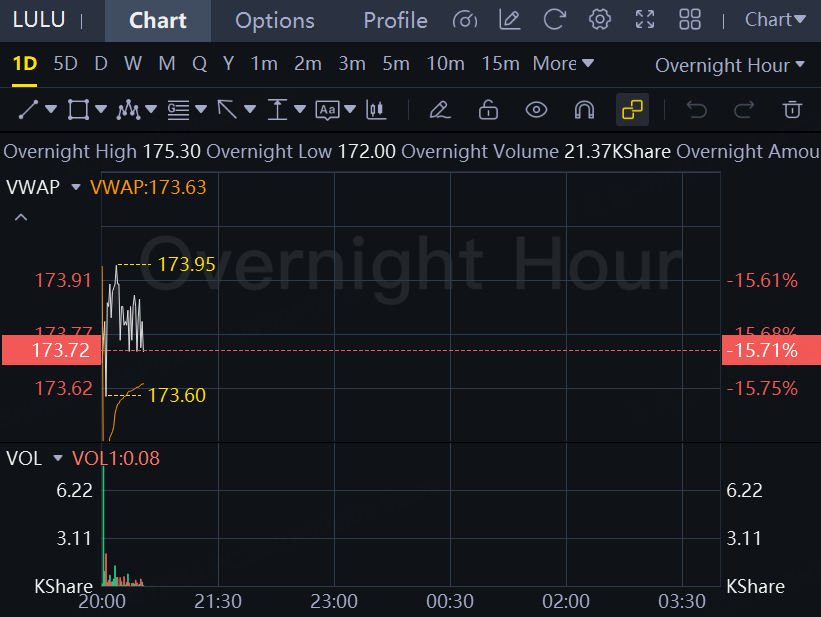Select the 5D timeframe

[65, 63]
